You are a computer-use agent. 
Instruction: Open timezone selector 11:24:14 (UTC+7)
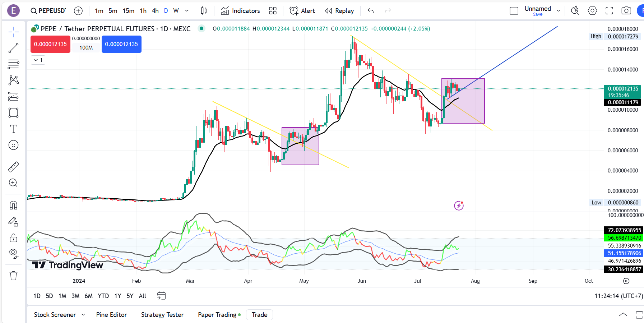(618, 296)
